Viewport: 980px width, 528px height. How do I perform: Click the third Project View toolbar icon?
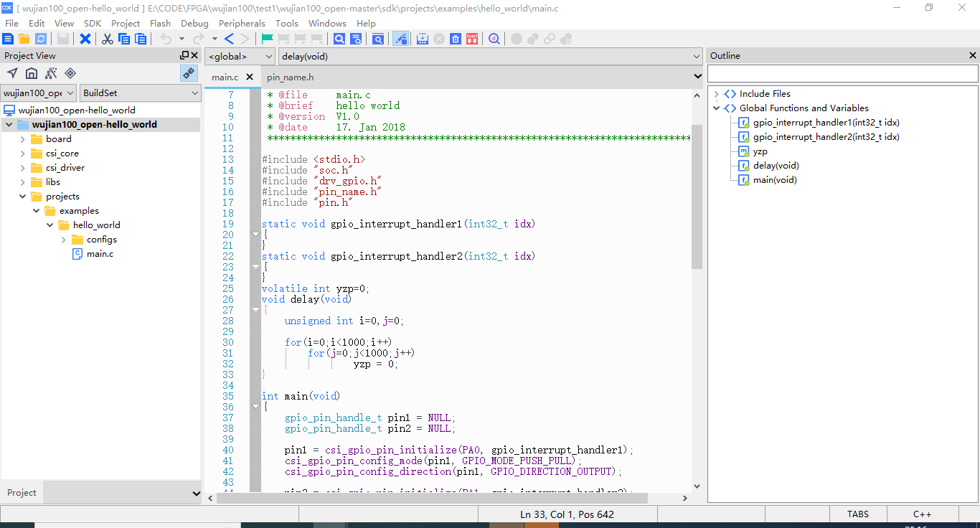[51, 73]
